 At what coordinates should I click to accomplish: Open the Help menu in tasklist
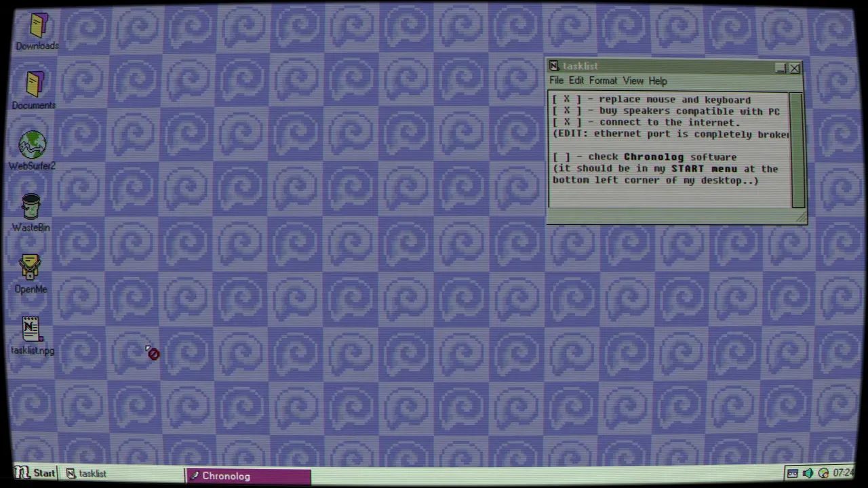[x=658, y=81]
